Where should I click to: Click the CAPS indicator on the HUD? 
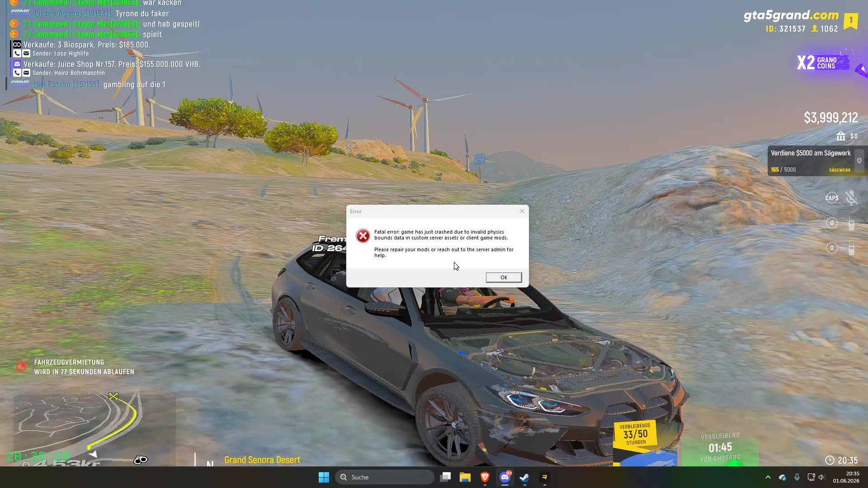pos(832,197)
